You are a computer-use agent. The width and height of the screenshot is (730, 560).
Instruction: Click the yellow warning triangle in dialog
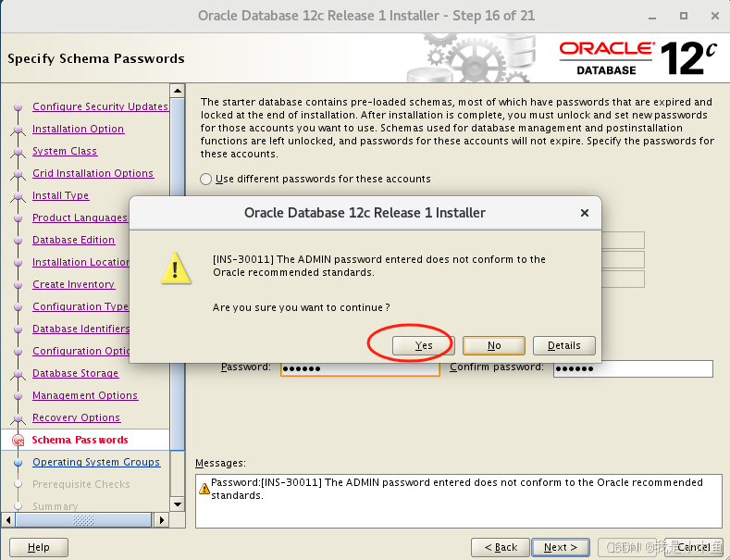(x=176, y=268)
